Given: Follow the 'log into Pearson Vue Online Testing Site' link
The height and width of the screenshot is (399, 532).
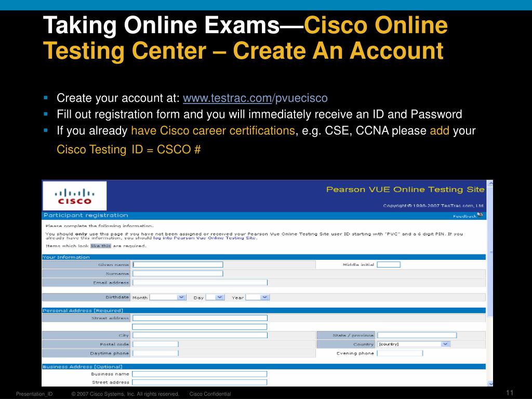Looking at the screenshot, I should 205,238.
